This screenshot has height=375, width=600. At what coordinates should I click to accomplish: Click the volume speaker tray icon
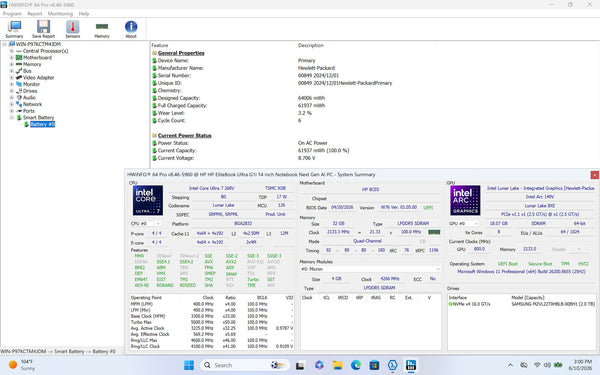coord(548,365)
